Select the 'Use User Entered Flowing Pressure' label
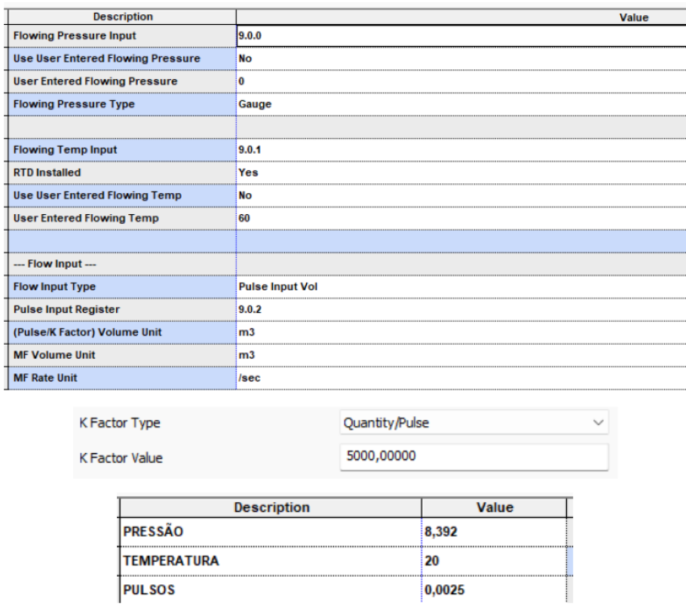 click(107, 59)
